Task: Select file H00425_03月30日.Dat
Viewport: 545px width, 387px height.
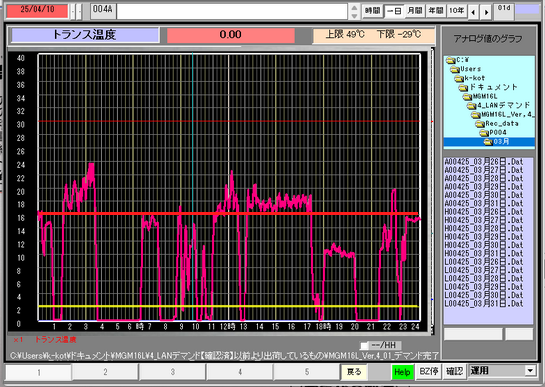Action: pos(484,245)
